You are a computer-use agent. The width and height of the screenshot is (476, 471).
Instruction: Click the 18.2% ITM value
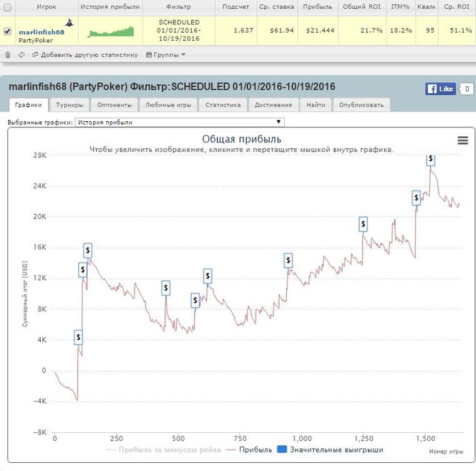click(401, 31)
